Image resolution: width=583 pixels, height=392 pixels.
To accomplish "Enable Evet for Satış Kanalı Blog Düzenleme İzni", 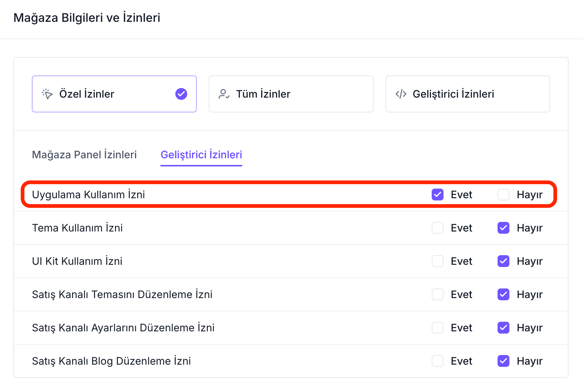I will click(x=438, y=361).
